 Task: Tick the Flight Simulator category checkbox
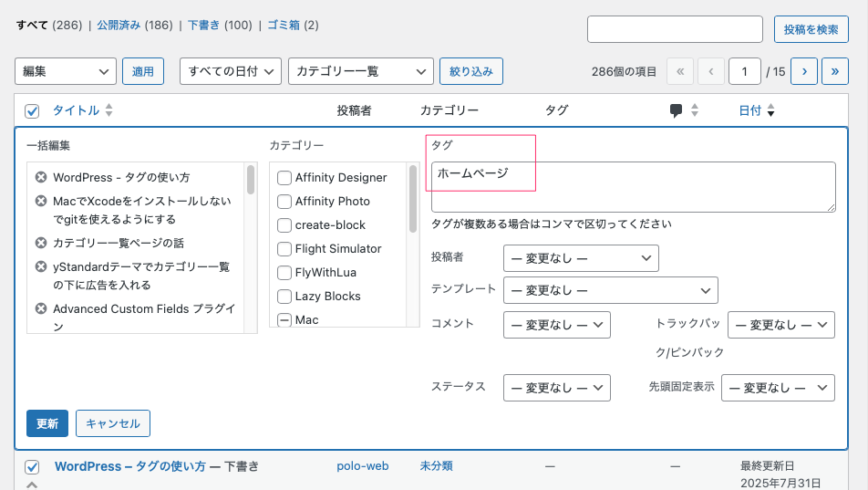pyautogui.click(x=284, y=248)
